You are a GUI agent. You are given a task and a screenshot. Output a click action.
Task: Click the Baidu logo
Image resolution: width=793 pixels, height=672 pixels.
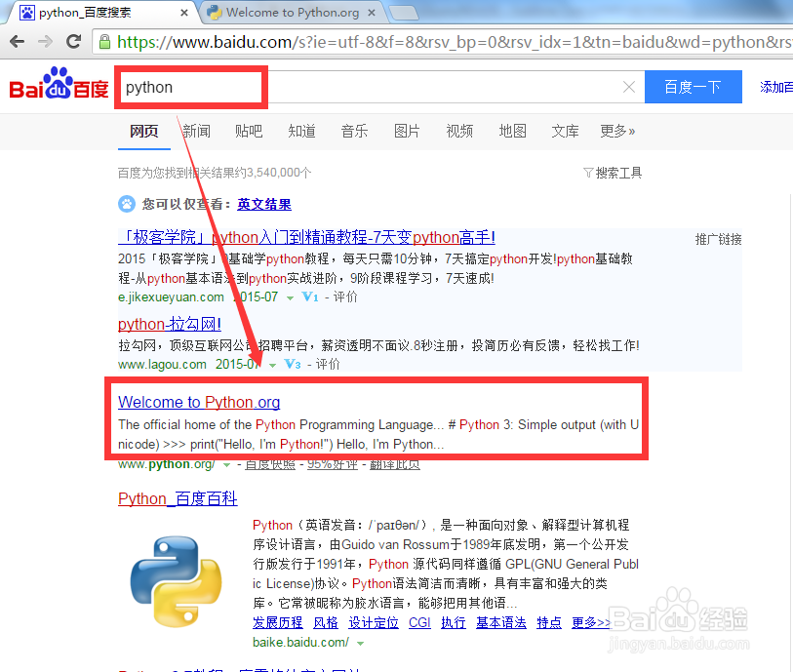pyautogui.click(x=56, y=86)
